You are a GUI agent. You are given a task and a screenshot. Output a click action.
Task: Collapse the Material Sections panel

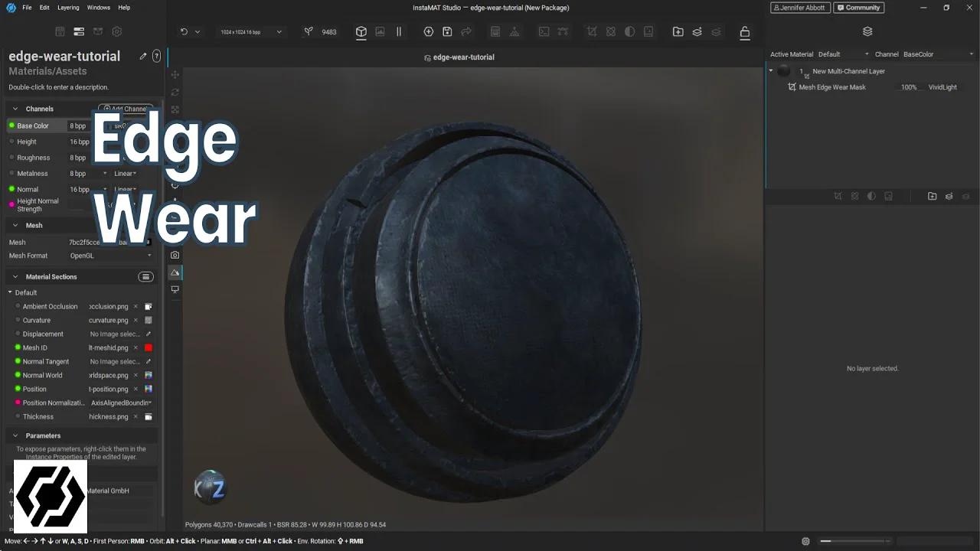[x=15, y=276]
